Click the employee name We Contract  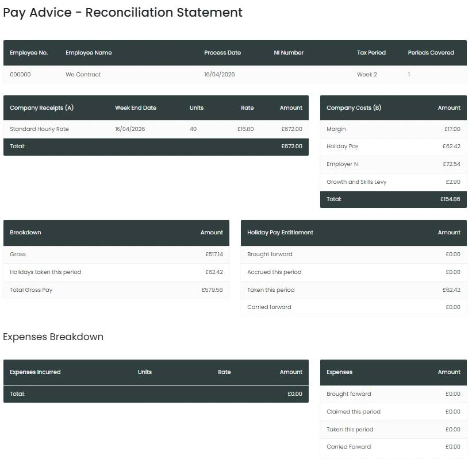point(83,75)
